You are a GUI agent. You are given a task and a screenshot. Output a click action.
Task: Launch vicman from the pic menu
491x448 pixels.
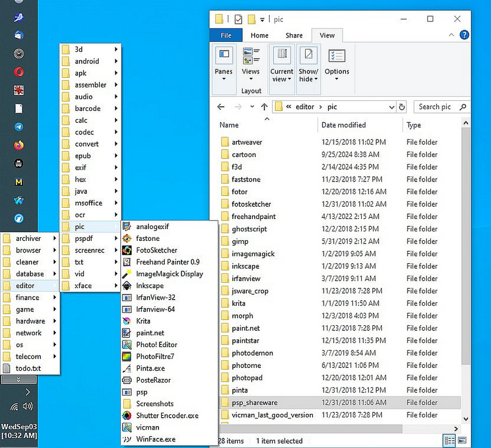(x=170, y=427)
